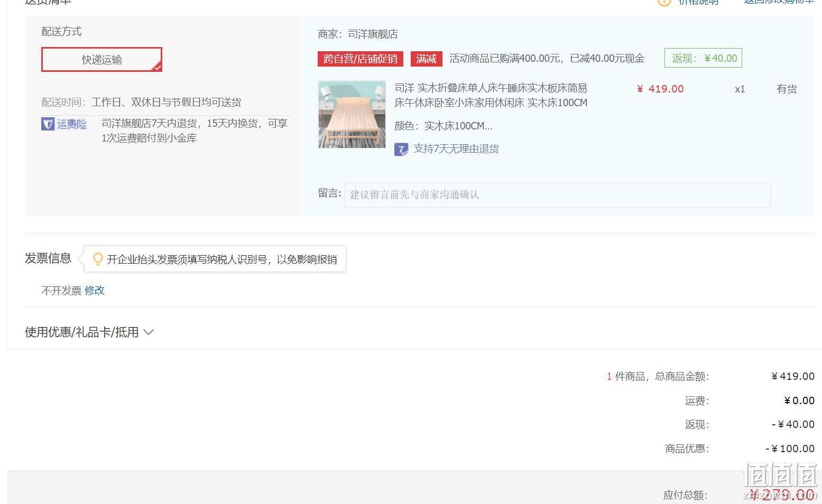Viewport: 822px width, 504px height.
Task: Click the product price ¥ 419.00
Action: pyautogui.click(x=660, y=89)
